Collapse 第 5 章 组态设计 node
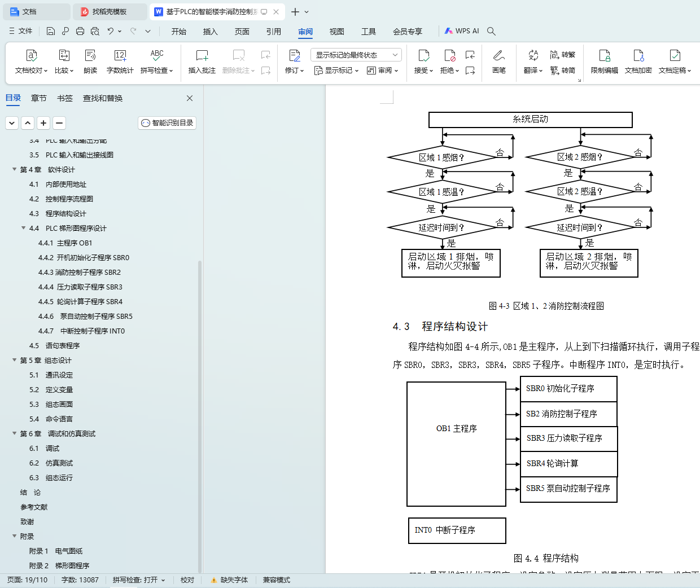 pos(15,360)
